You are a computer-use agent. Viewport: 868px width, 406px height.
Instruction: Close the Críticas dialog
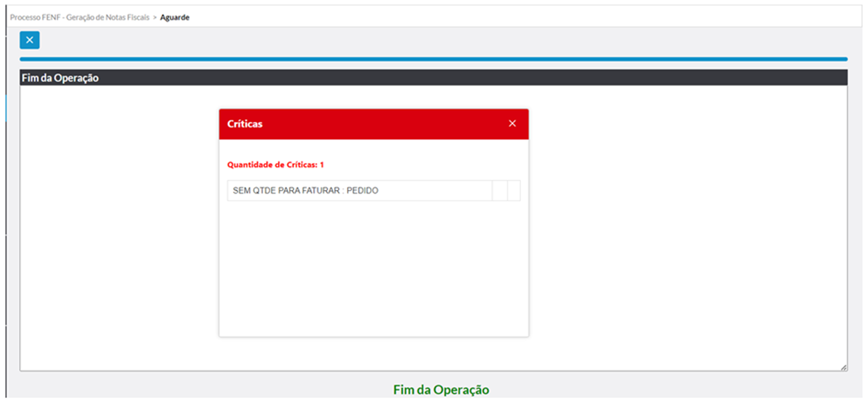pos(512,123)
